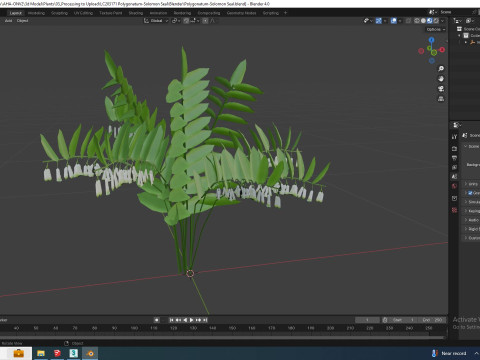Toggle X-ray mode
Screen dimensions: 480x360
[408, 21]
